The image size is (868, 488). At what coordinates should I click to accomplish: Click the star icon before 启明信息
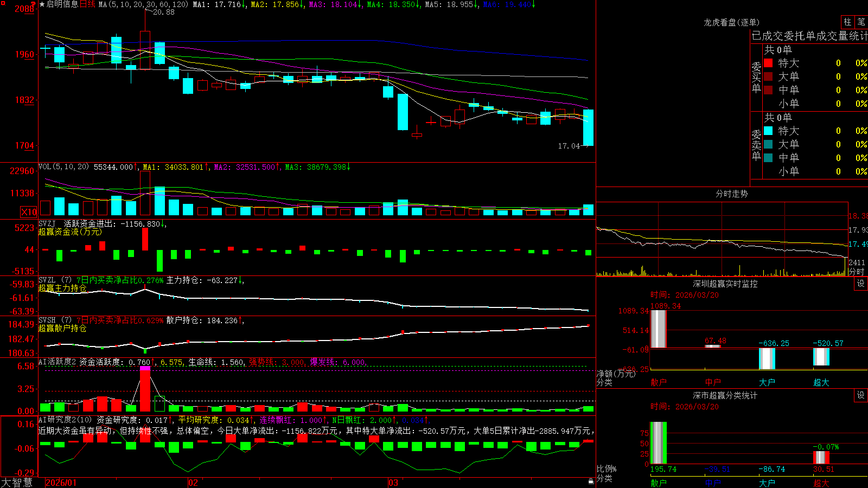pyautogui.click(x=42, y=4)
